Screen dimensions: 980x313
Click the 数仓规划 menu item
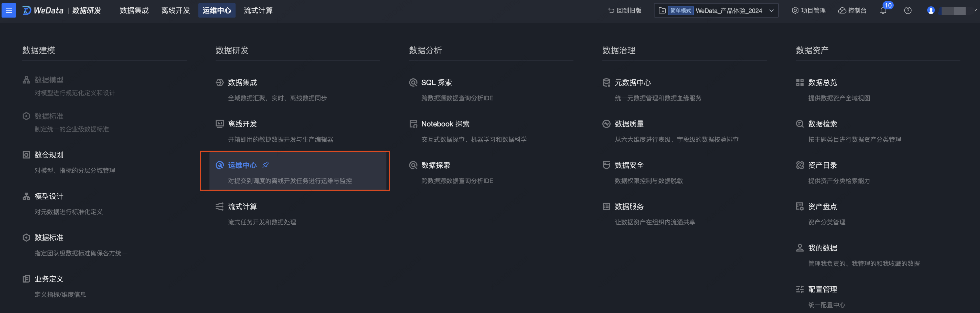tap(49, 155)
